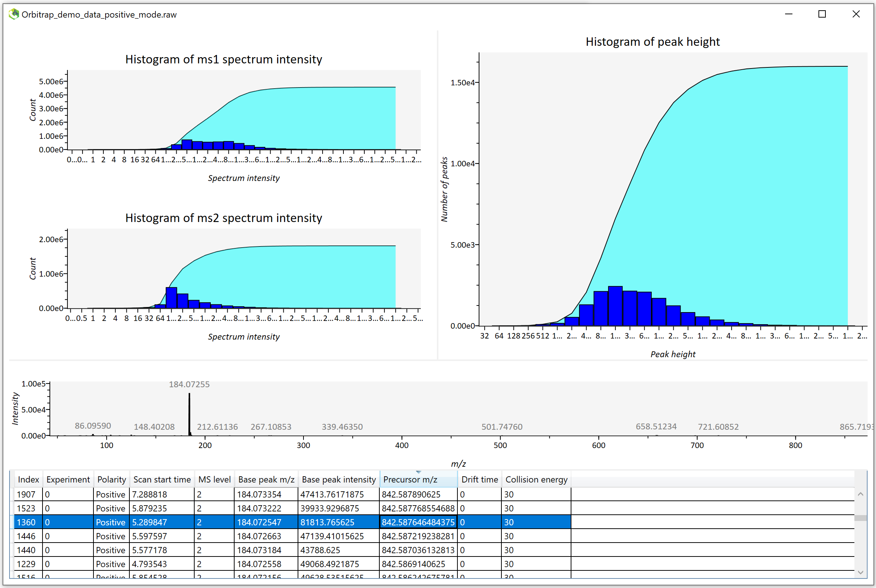Click the Index column header

click(x=28, y=479)
